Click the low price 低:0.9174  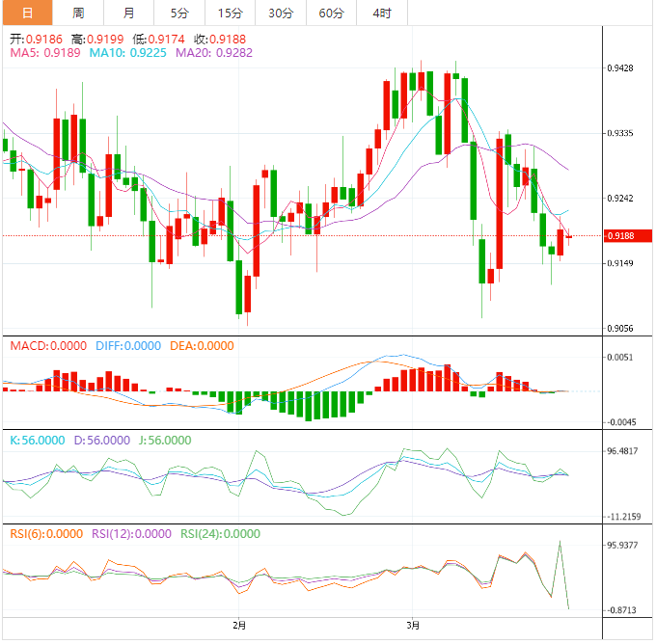click(158, 40)
